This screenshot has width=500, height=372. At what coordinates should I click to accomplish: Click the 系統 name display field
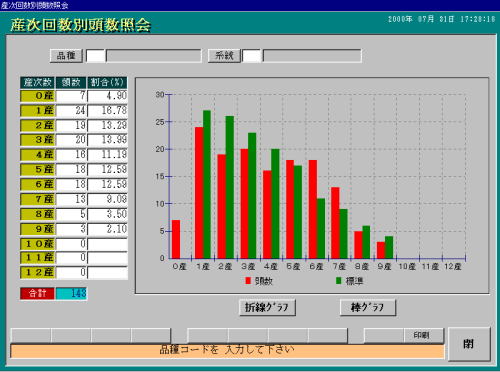click(x=312, y=56)
